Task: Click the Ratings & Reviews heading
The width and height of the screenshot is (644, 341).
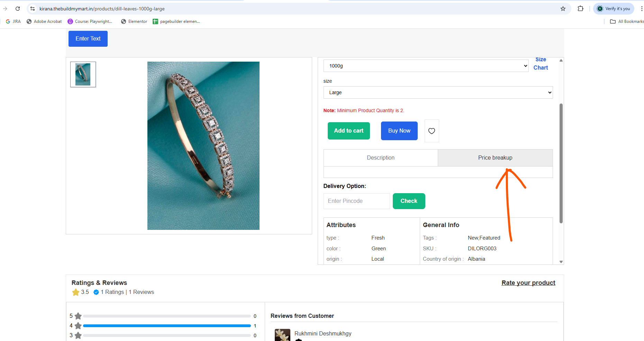Action: (99, 283)
